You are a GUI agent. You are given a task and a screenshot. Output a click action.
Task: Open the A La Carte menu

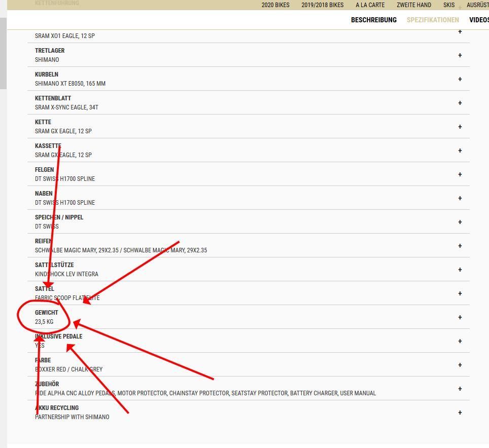point(370,5)
